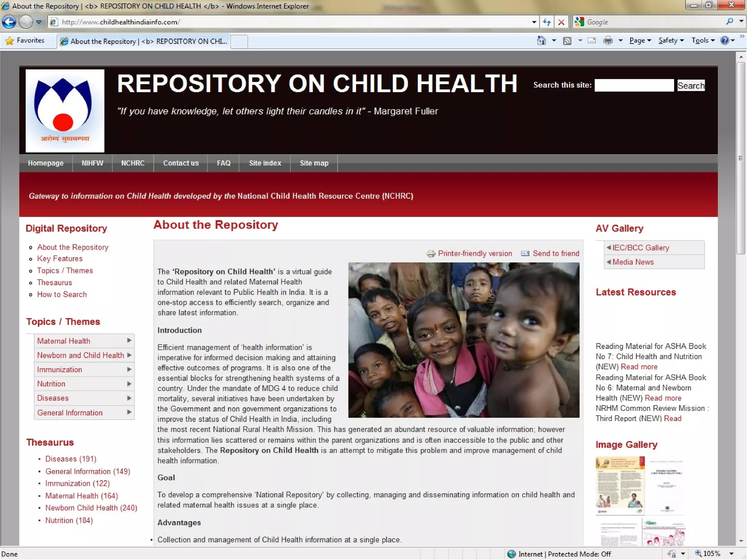Open the Site index navigation item
This screenshot has height=560, width=747.
click(x=265, y=163)
